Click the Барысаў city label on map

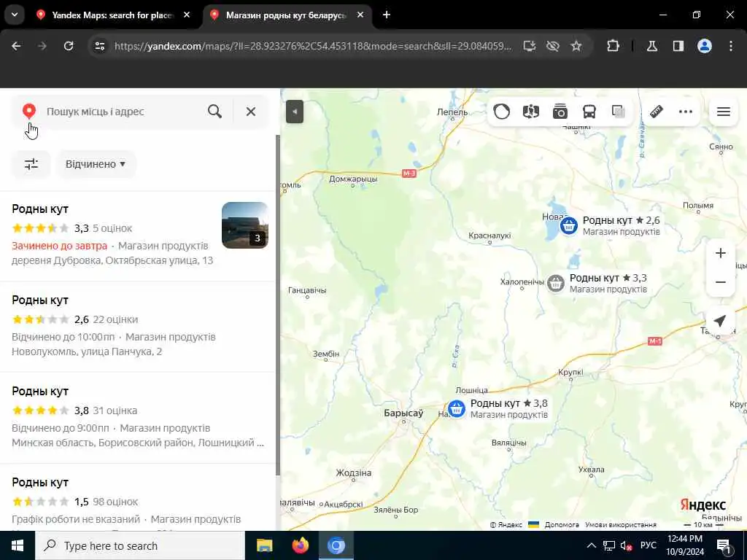pyautogui.click(x=403, y=413)
